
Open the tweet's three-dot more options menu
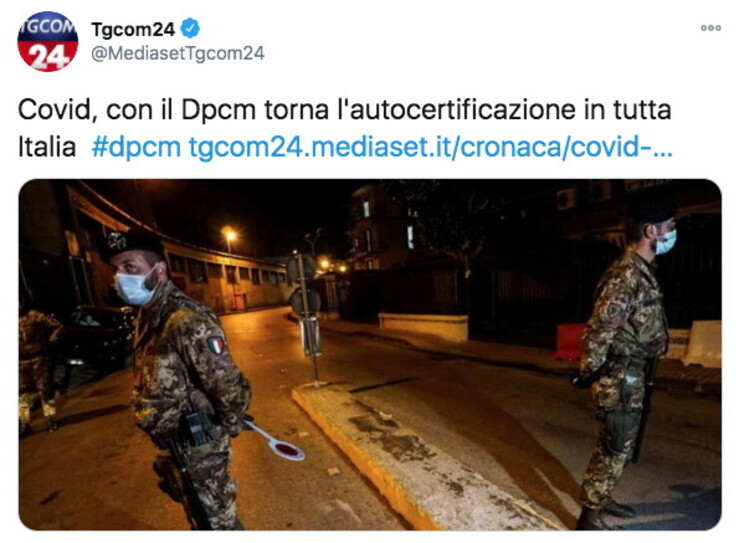(x=711, y=28)
